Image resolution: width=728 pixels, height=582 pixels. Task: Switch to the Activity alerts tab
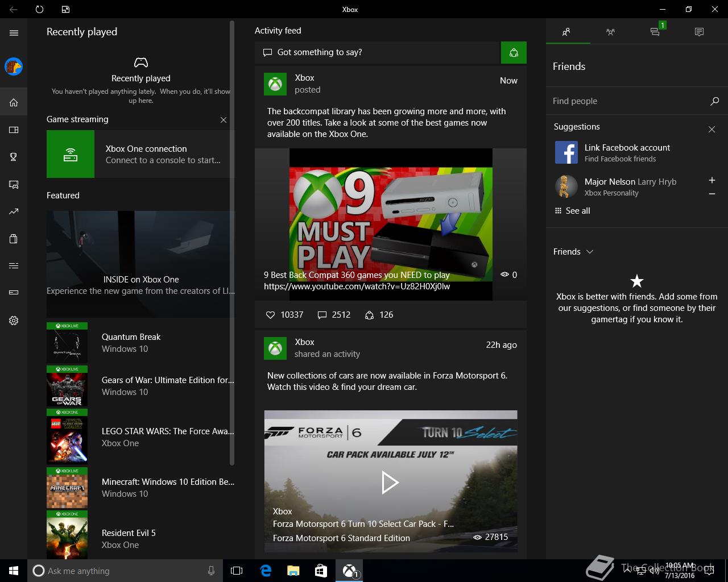pyautogui.click(x=699, y=32)
